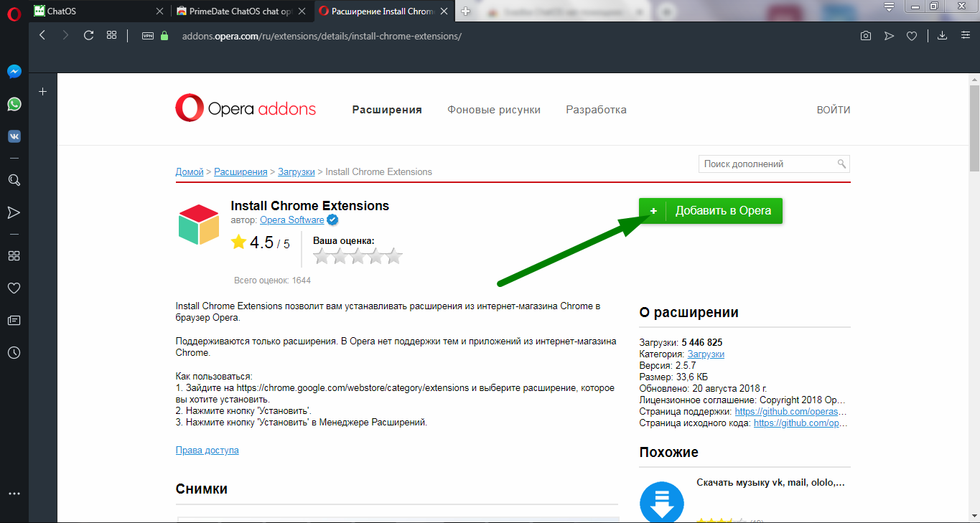The height and width of the screenshot is (523, 980).
Task: Click the Загрузки breadcrumb link
Action: tap(297, 171)
